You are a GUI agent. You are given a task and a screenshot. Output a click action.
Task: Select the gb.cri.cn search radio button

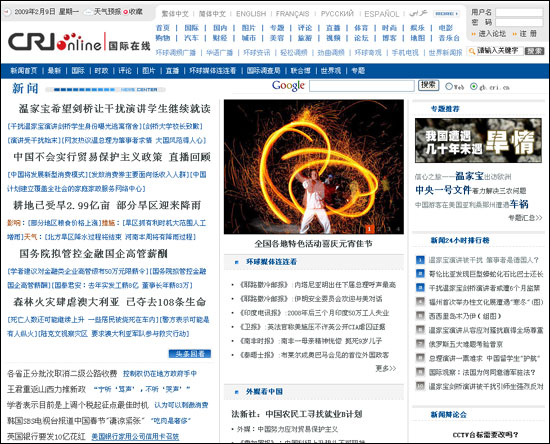click(x=474, y=86)
